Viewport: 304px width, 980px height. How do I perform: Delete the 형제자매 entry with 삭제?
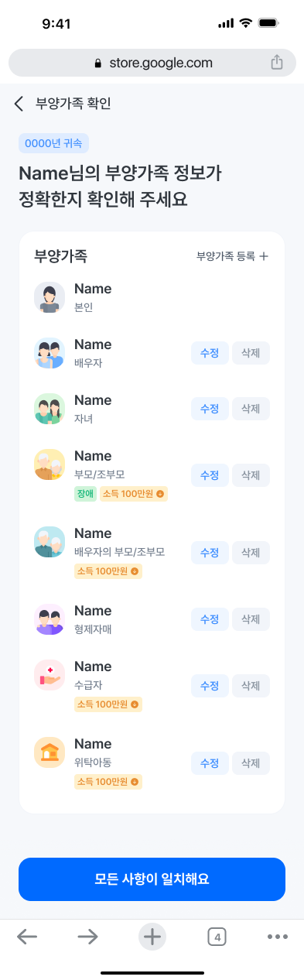pyautogui.click(x=251, y=619)
